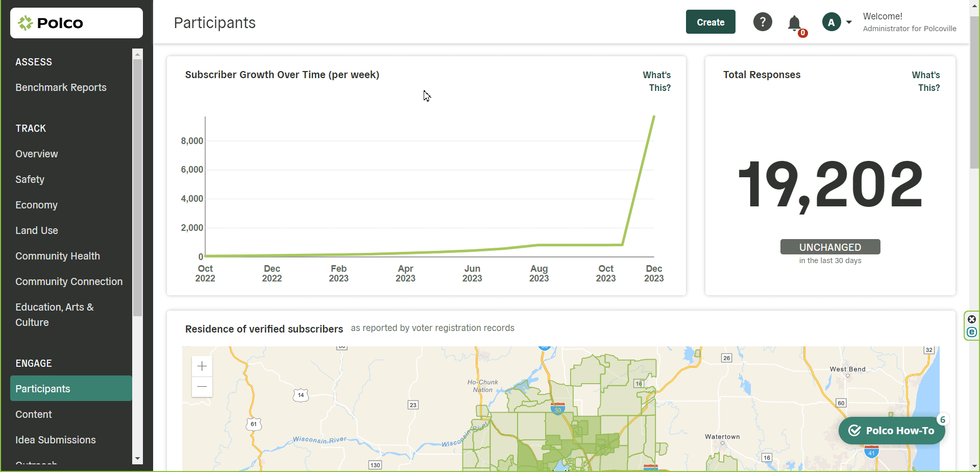This screenshot has width=980, height=472.
Task: Click What's This on Subscriber Growth
Action: point(656,81)
